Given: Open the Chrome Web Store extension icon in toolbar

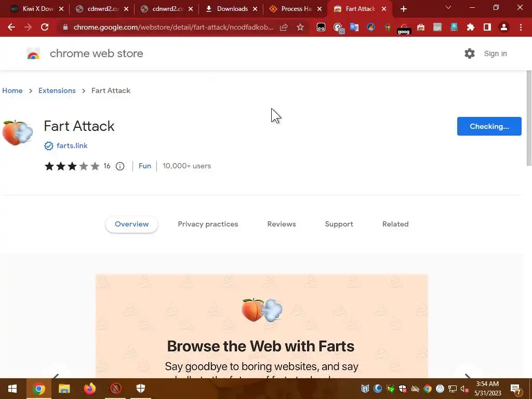Looking at the screenshot, I should (421, 27).
